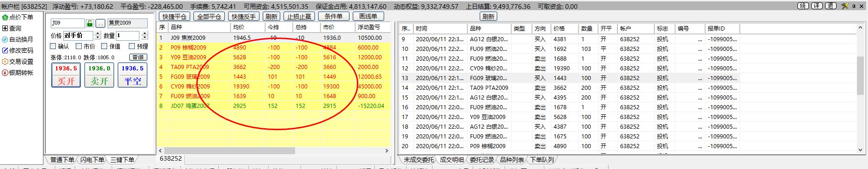Click the 买开 buy-open button
This screenshot has width=868, height=169.
[x=66, y=75]
